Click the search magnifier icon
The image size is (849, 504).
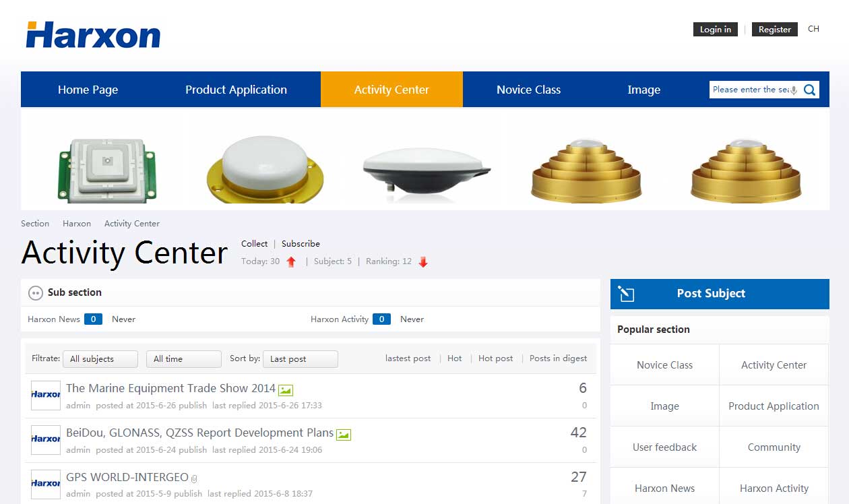click(810, 90)
